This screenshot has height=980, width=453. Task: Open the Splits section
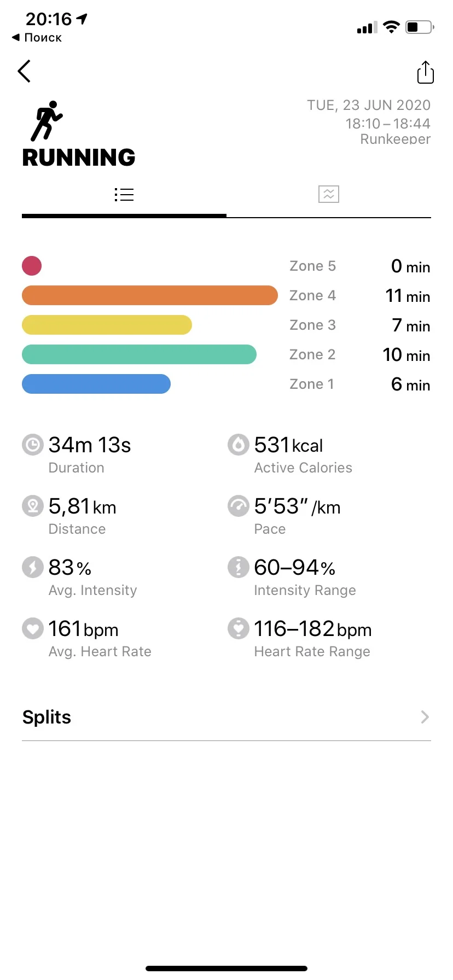(47, 717)
